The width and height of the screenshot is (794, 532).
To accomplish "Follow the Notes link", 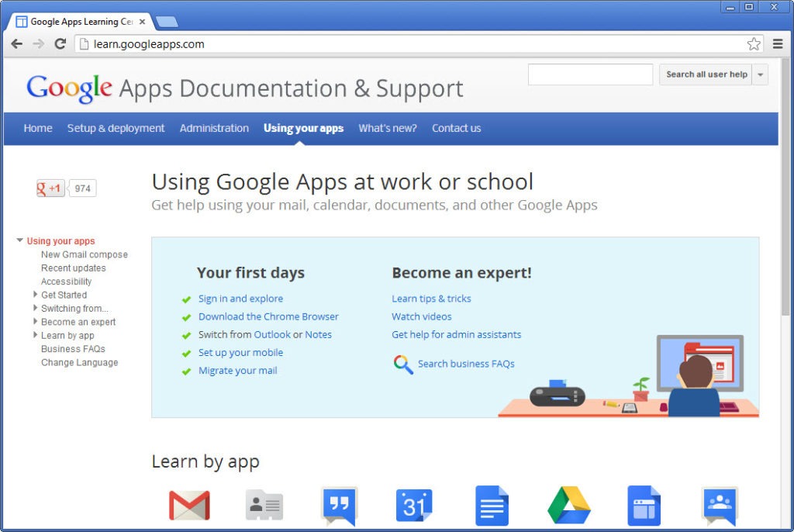I will point(318,335).
